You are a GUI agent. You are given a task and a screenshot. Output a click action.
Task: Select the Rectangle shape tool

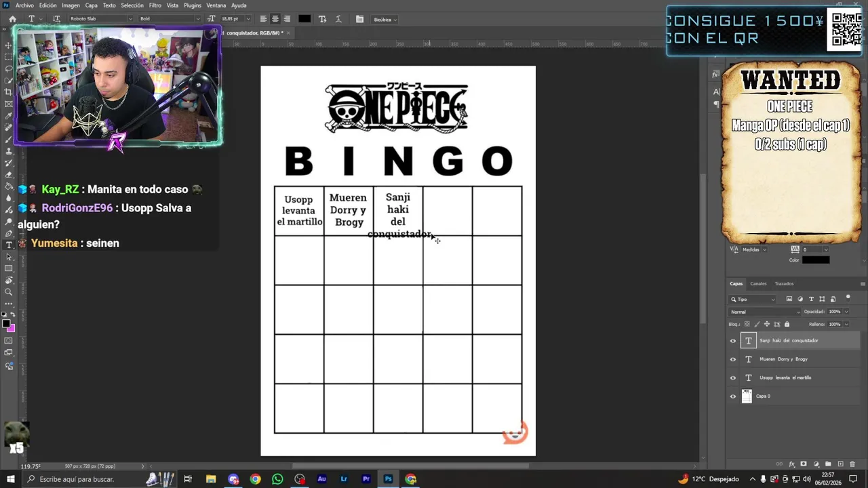9,269
